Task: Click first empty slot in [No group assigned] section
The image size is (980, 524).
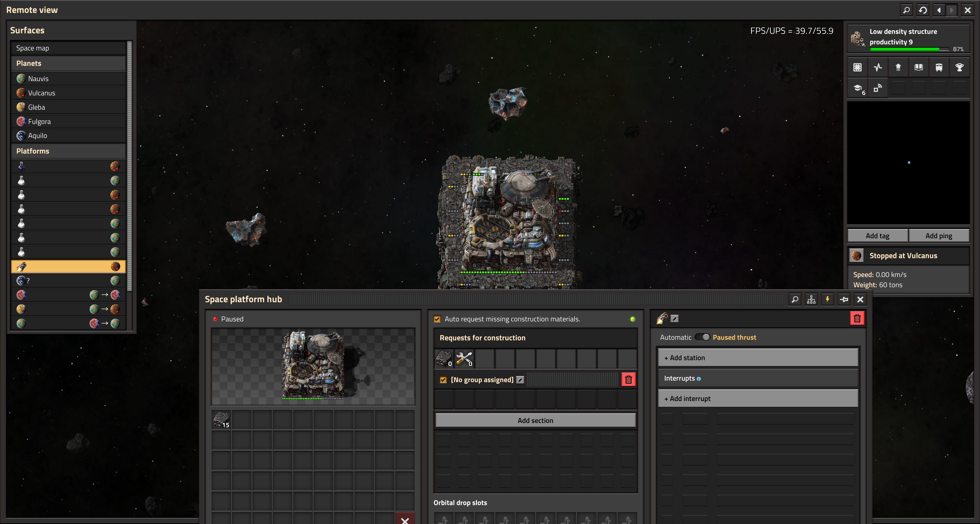Action: point(444,399)
